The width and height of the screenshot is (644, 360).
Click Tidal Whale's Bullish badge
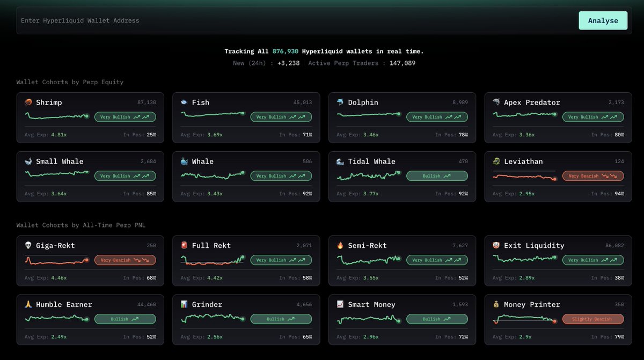click(437, 176)
